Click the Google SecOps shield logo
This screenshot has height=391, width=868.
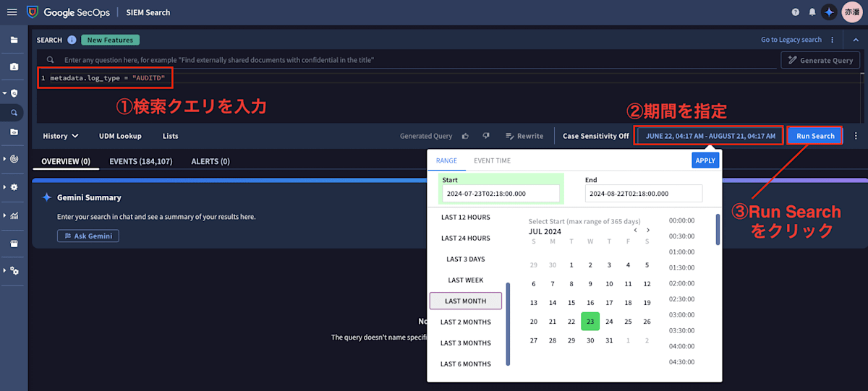tap(33, 12)
